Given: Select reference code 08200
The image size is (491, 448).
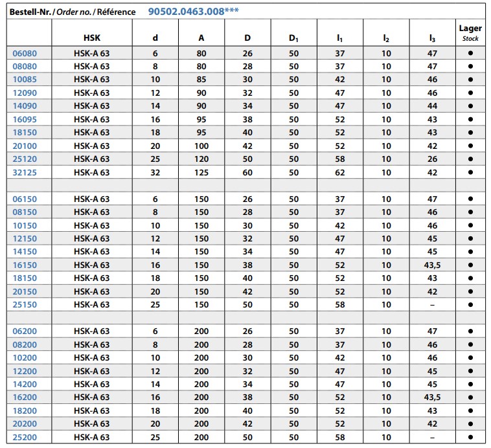Looking at the screenshot, I should [x=25, y=344].
